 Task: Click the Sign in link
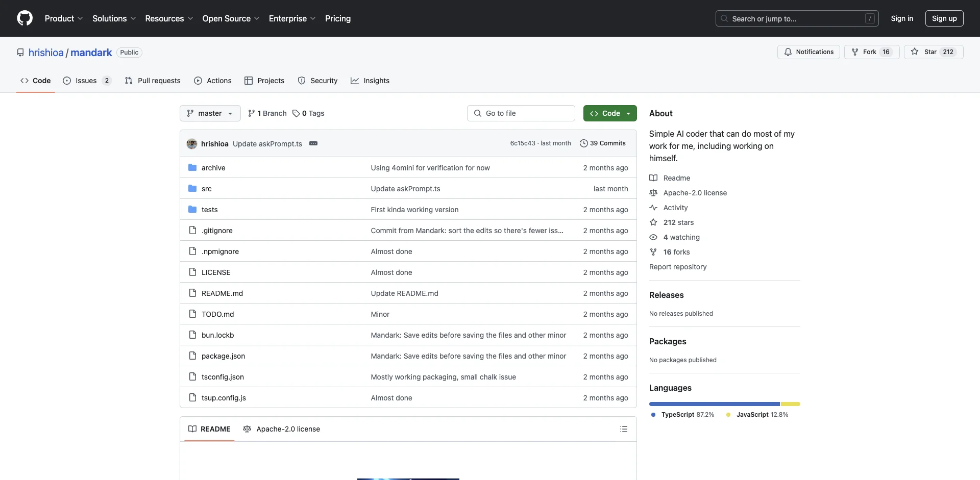[902, 18]
